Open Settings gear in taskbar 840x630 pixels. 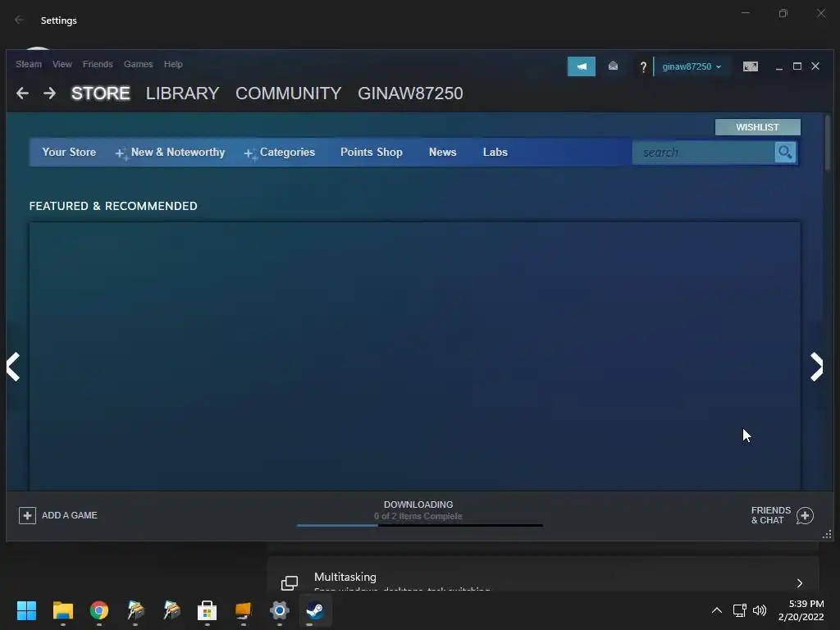point(279,610)
